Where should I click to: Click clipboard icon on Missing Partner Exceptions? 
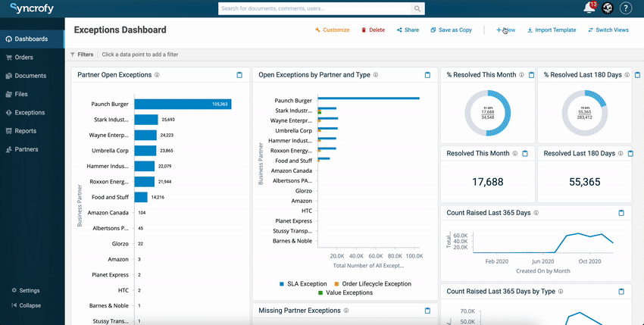[x=427, y=311]
